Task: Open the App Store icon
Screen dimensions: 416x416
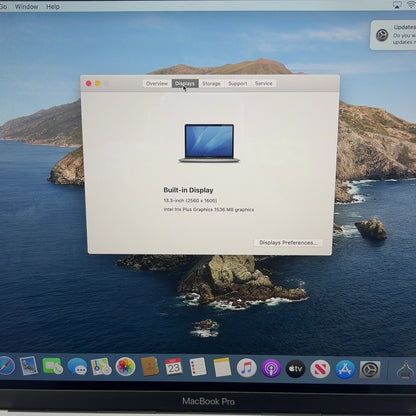Action: [345, 369]
